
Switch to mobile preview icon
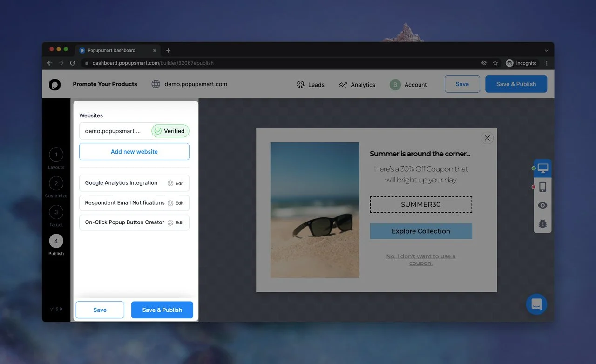542,187
